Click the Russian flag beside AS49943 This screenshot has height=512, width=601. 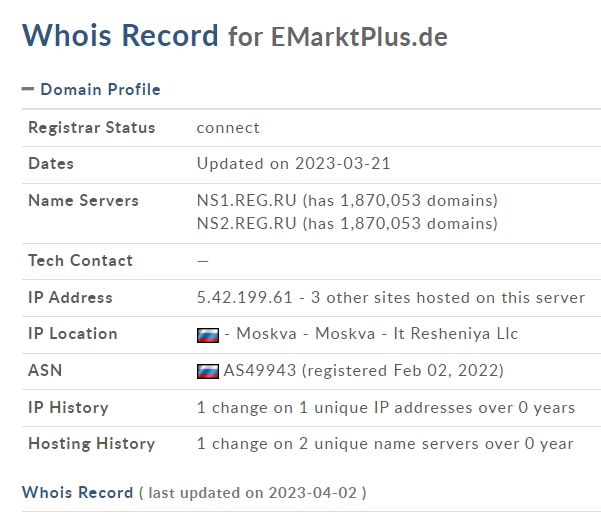click(208, 371)
